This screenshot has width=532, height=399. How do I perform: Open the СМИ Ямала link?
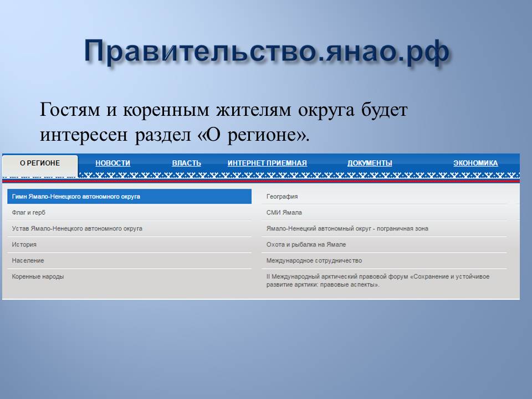point(284,212)
